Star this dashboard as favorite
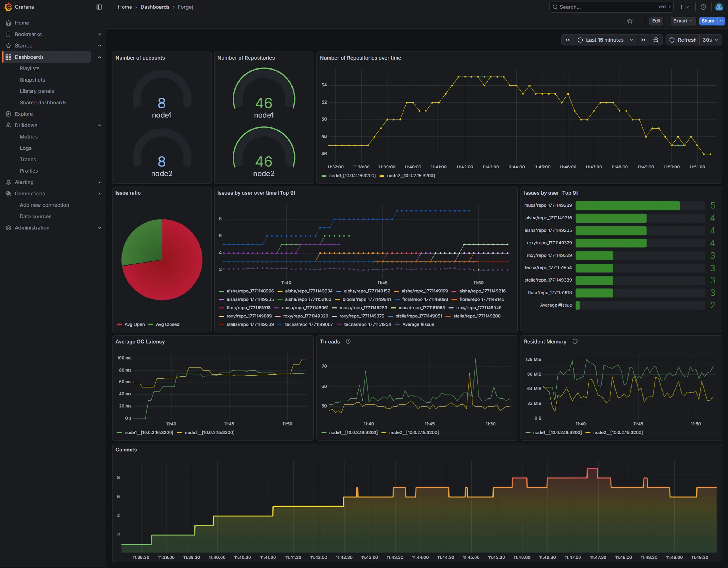This screenshot has width=728, height=568. coord(630,21)
